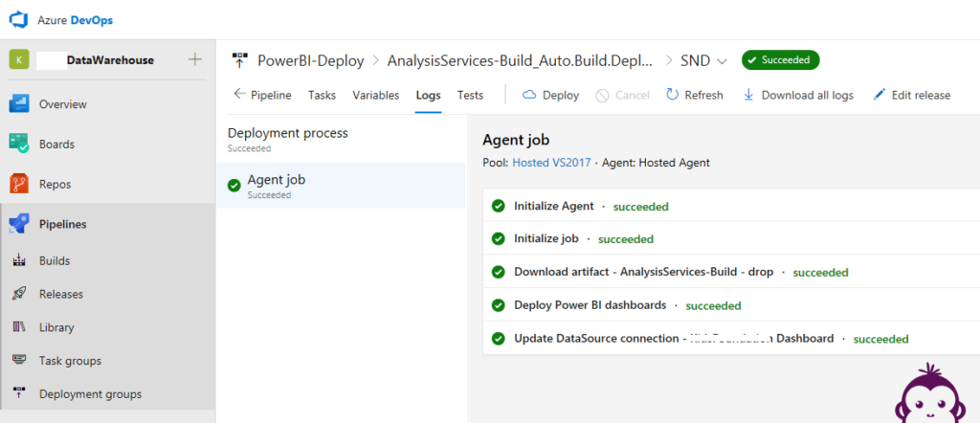This screenshot has height=423, width=980.
Task: Click the Cancel circle-slash icon
Action: coord(603,96)
